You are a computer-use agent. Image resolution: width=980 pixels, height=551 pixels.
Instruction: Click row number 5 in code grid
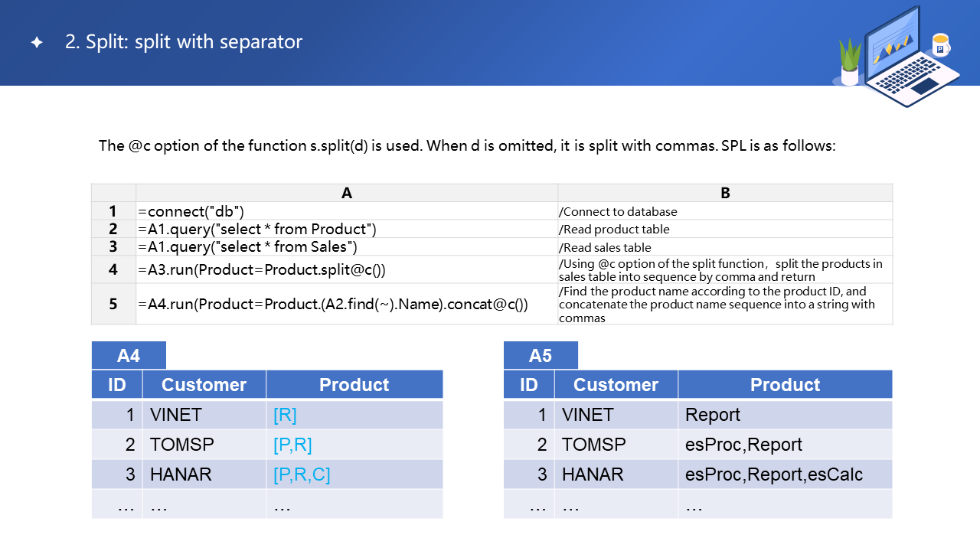(113, 304)
